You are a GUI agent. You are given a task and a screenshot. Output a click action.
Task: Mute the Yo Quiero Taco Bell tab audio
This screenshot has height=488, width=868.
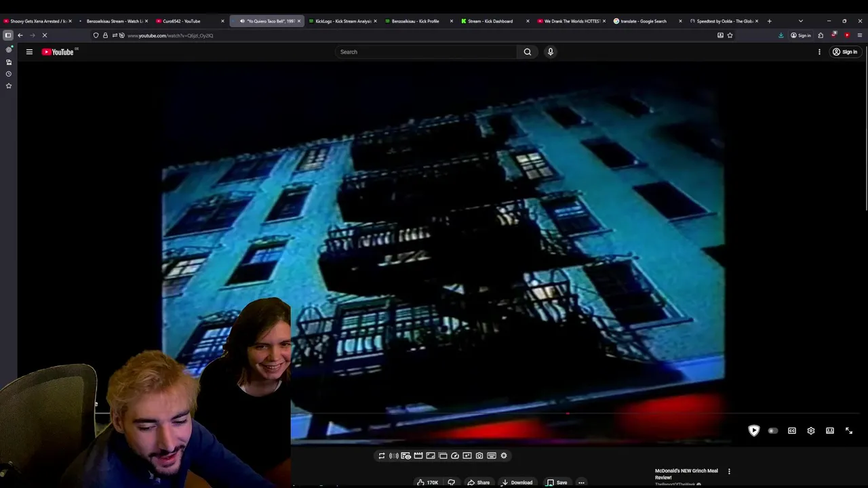pos(242,21)
